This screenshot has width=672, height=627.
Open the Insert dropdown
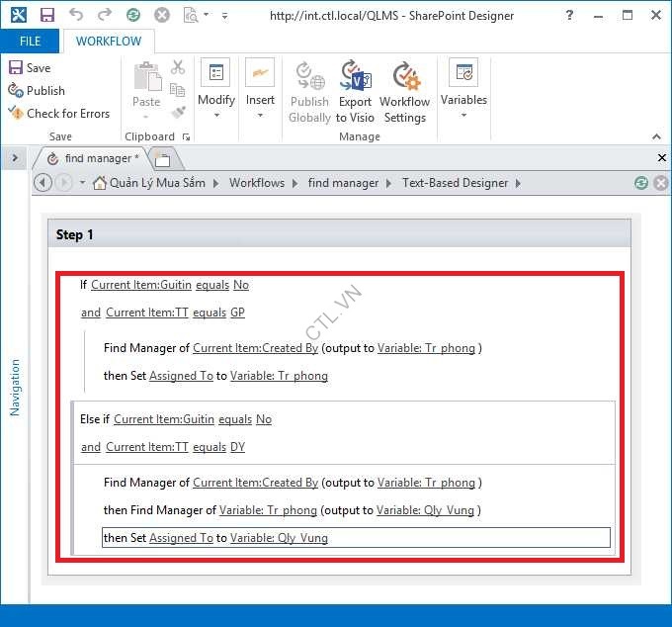click(260, 91)
